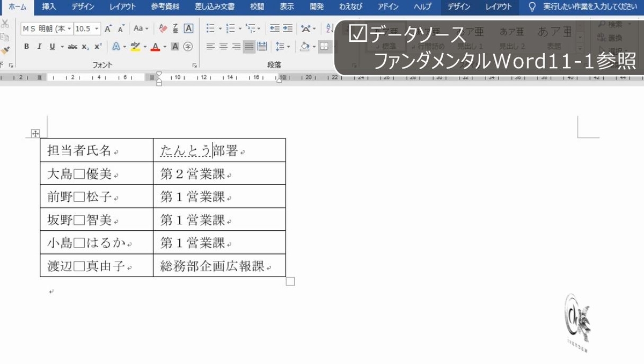Expand the line spacing options dropdown
The image size is (644, 364).
pyautogui.click(x=289, y=46)
